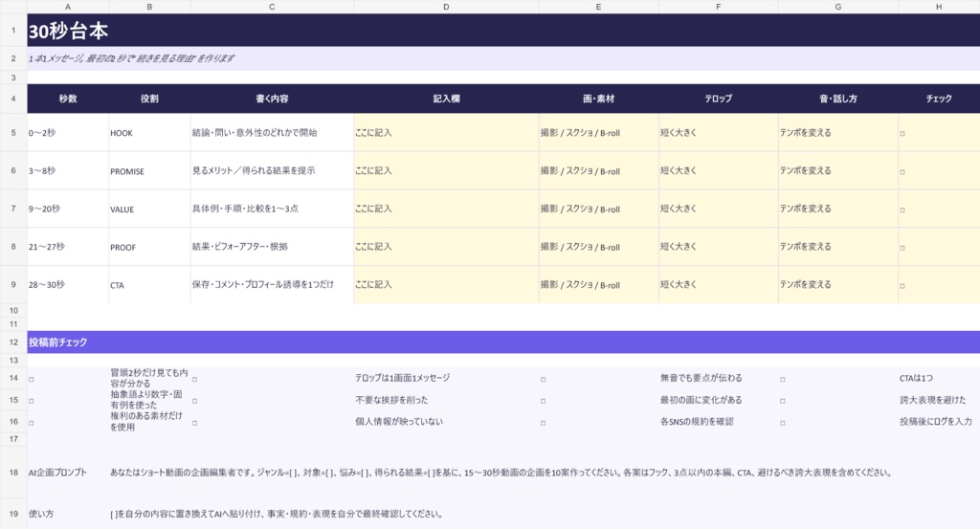Check the box before 抽象語より数字・固有例を使った
980x529 pixels.
(x=32, y=401)
